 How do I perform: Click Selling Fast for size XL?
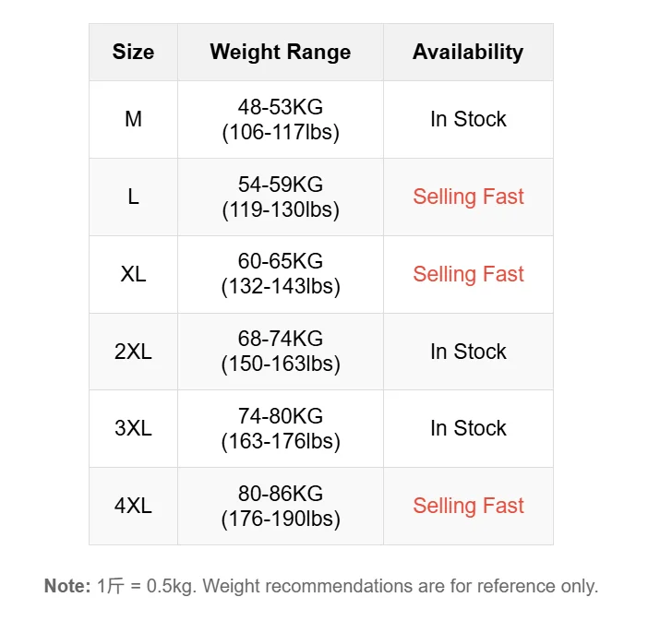coord(468,274)
